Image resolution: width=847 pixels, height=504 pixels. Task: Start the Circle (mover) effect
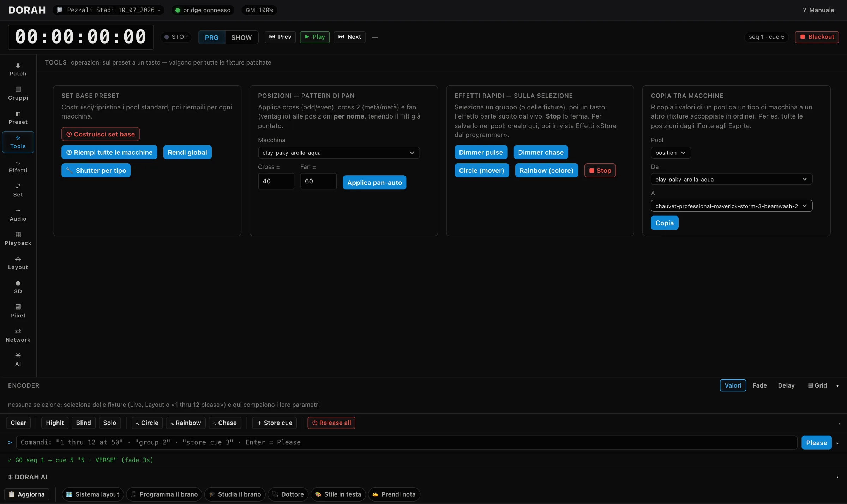click(x=482, y=170)
